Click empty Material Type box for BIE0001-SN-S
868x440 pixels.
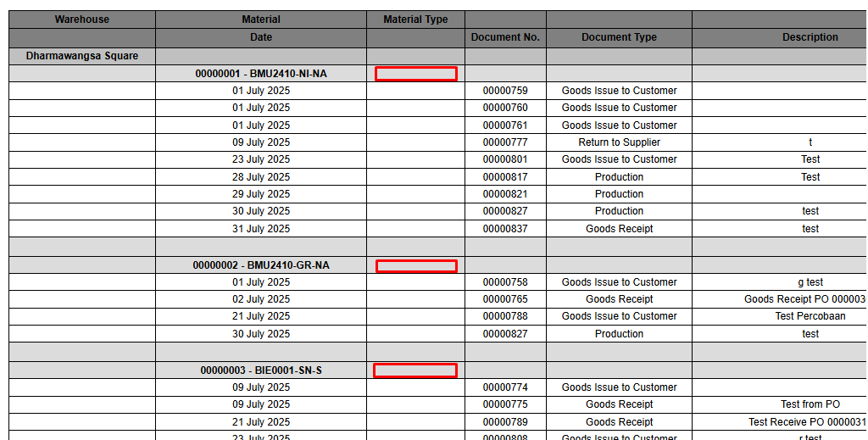(x=415, y=370)
